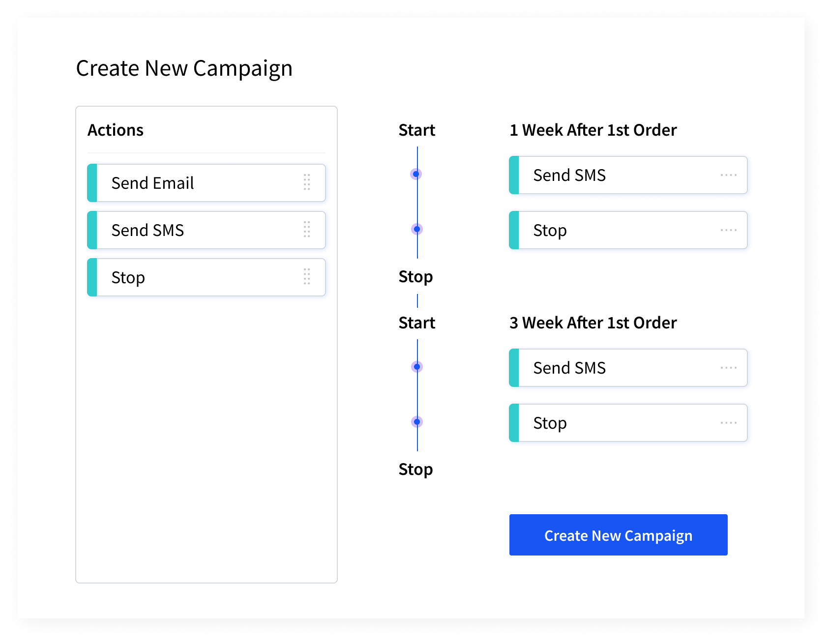Click second timeline dot of 1 Week flow
This screenshot has width=830, height=644.
(x=416, y=229)
